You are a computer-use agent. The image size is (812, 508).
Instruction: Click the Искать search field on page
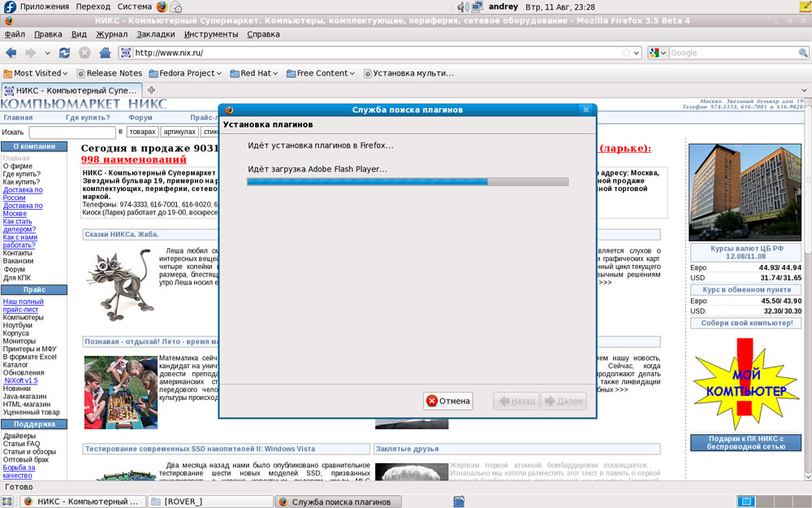(72, 132)
